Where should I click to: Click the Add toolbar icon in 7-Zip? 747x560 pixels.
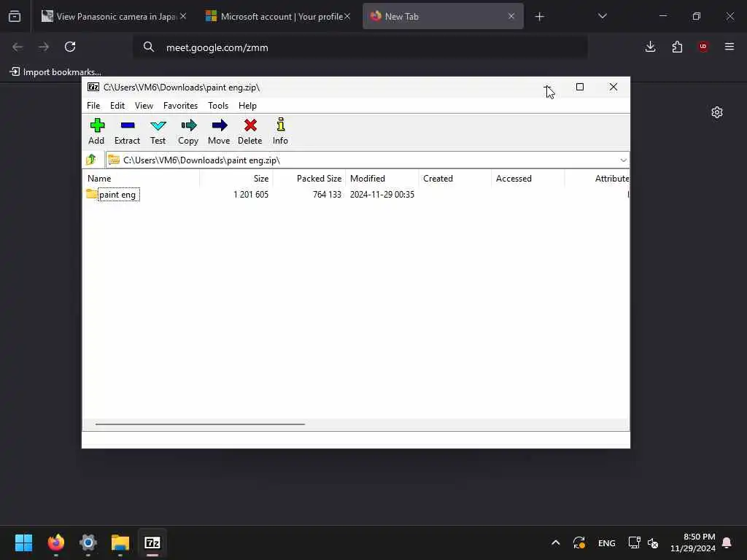click(97, 131)
